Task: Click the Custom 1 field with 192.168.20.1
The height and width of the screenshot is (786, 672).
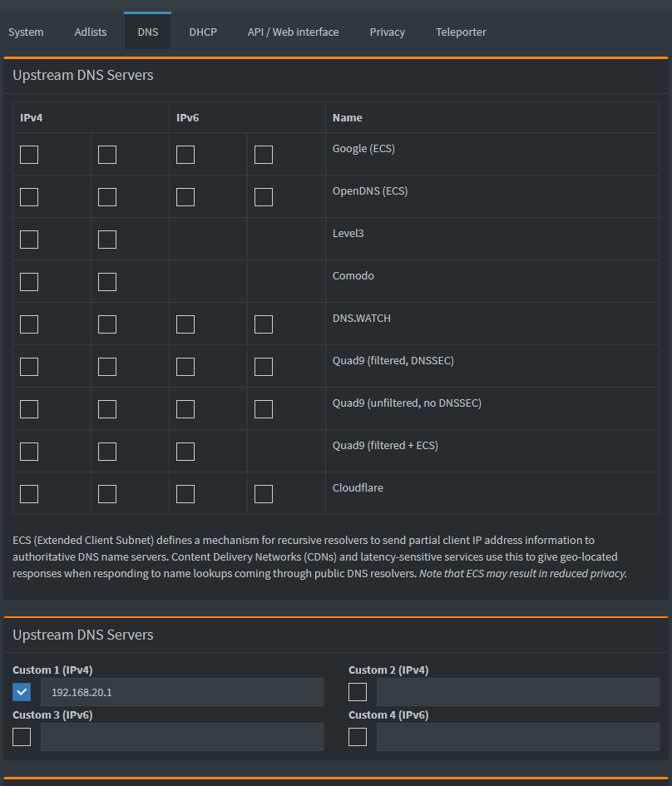Action: point(182,692)
